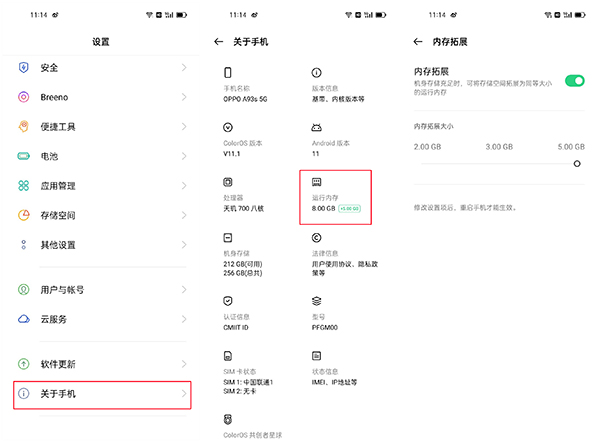Open the 存储空间 settings entry
The width and height of the screenshot is (600, 442).
(x=100, y=216)
